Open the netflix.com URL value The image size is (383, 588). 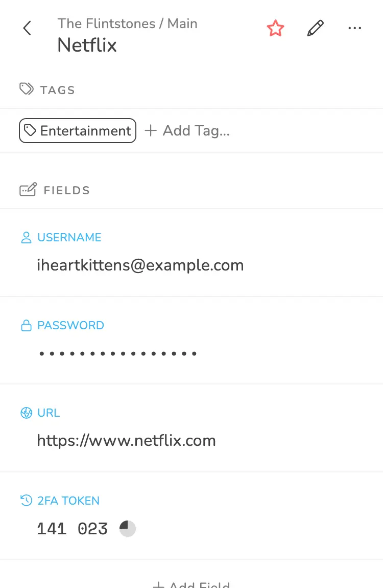point(127,441)
